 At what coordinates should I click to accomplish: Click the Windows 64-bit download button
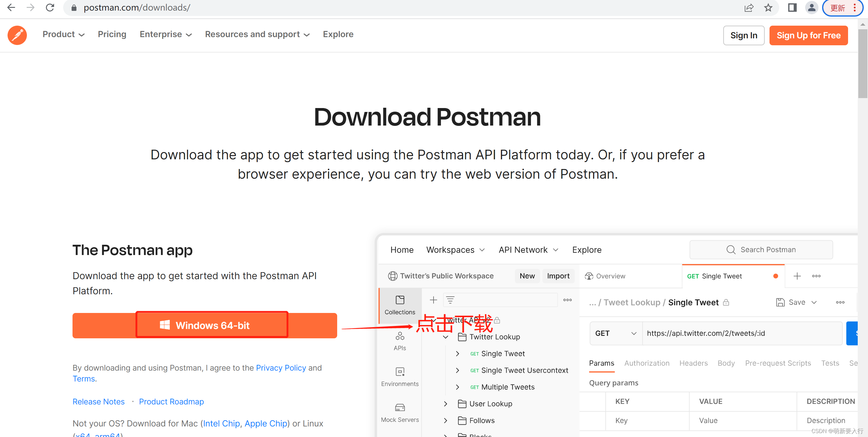[212, 325]
